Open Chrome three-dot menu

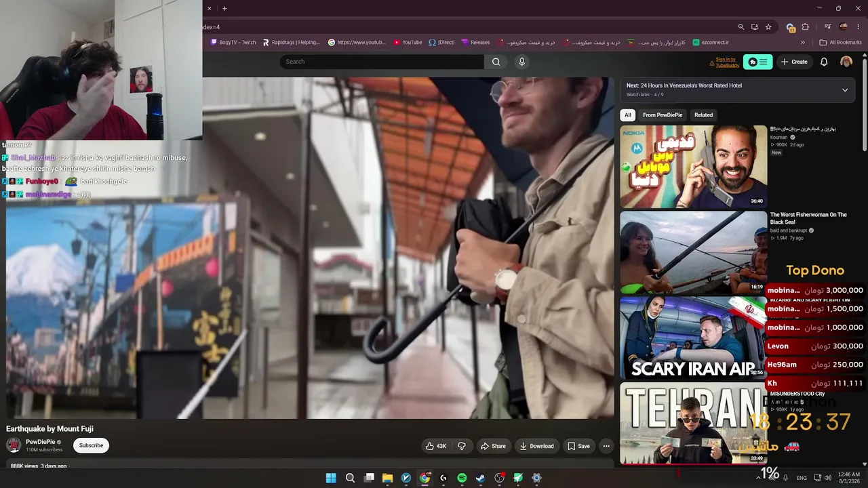point(859,27)
